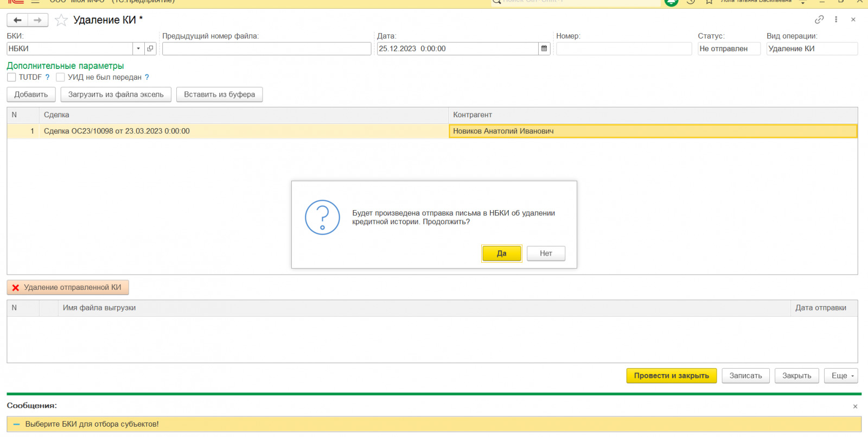This screenshot has height=437, width=868.
Task: Click the question mark dialog icon
Action: pyautogui.click(x=322, y=217)
